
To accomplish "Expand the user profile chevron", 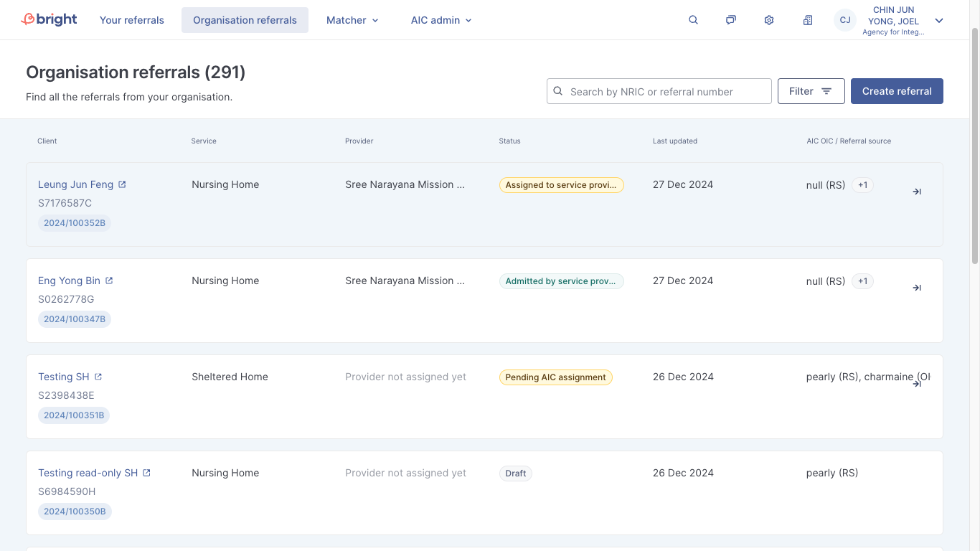I will [x=939, y=20].
